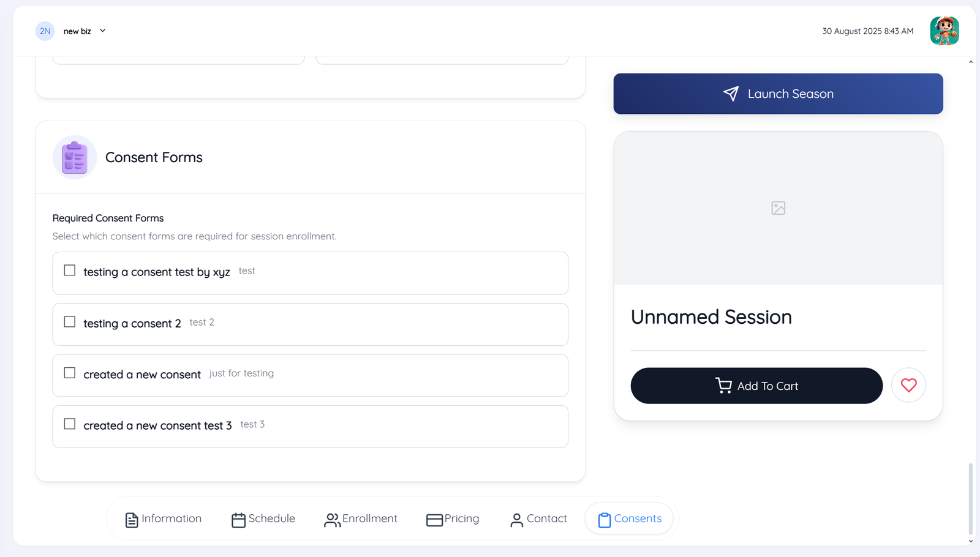Select 'created a new consent test 3' checkbox
980x557 pixels.
tap(70, 424)
